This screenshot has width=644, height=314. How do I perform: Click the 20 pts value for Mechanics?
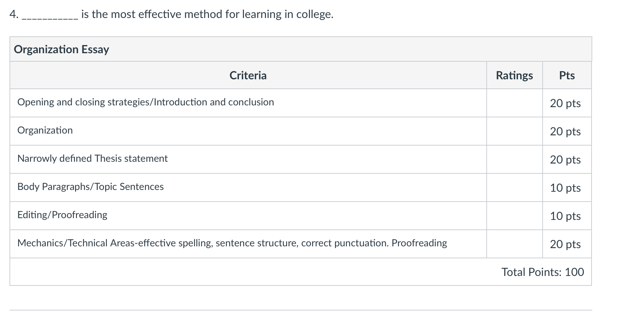coord(565,244)
